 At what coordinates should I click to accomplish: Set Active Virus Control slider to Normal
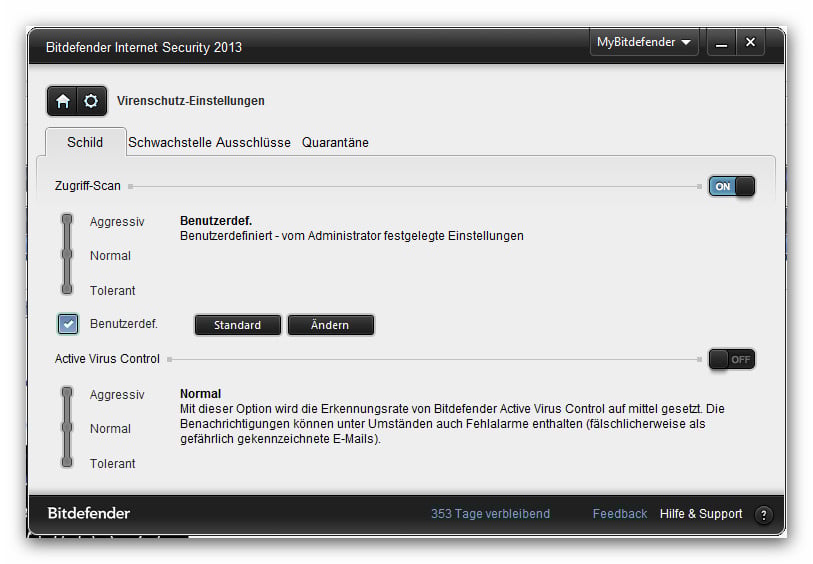(x=67, y=427)
